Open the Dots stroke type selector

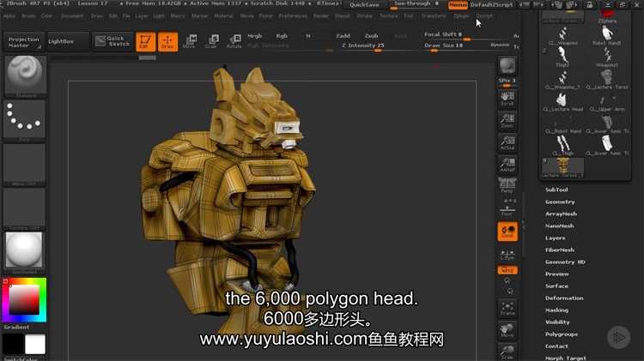tap(25, 119)
